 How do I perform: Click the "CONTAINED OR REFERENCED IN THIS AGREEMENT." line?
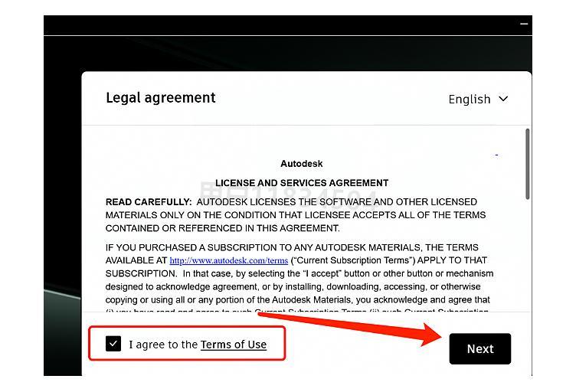(223, 228)
